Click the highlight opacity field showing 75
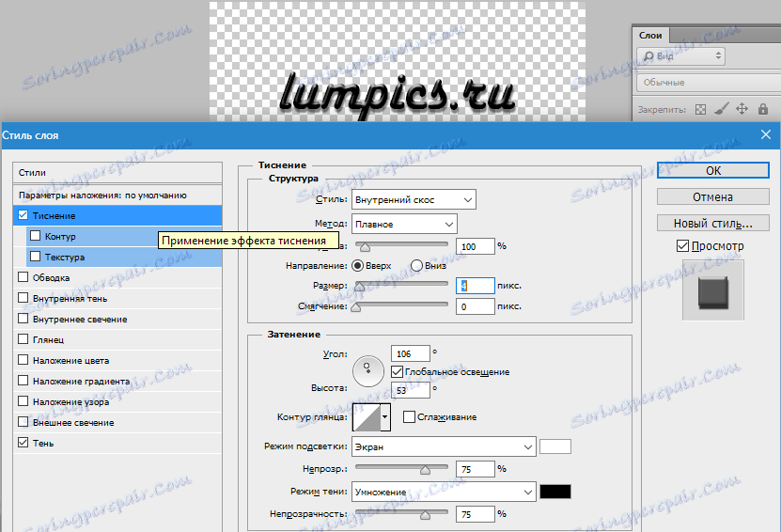781x532 pixels. click(x=476, y=469)
